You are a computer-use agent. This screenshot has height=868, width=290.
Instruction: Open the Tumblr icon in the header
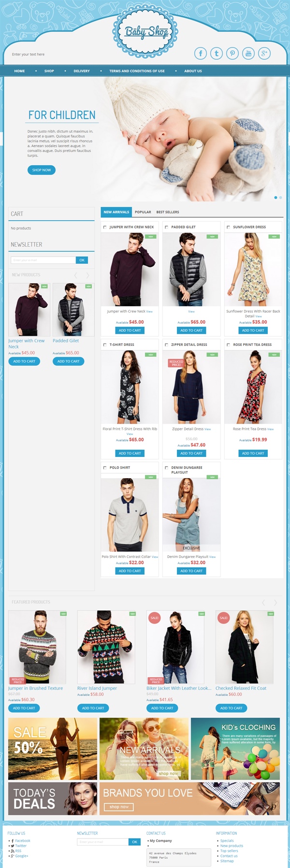click(217, 53)
